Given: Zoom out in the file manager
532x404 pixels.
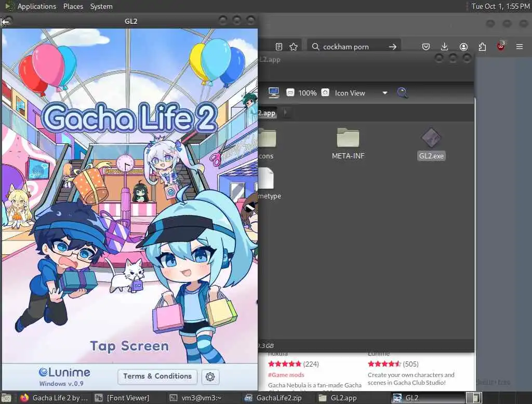Looking at the screenshot, I should click(290, 92).
